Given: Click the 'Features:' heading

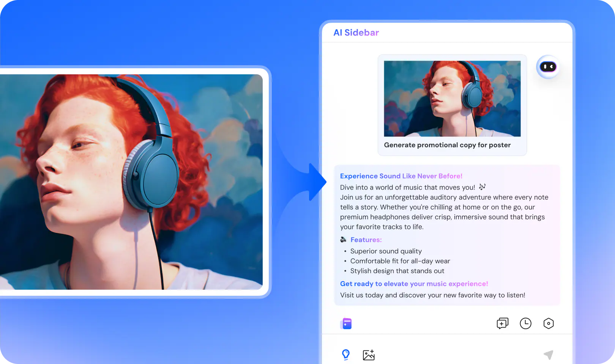Looking at the screenshot, I should [x=366, y=240].
